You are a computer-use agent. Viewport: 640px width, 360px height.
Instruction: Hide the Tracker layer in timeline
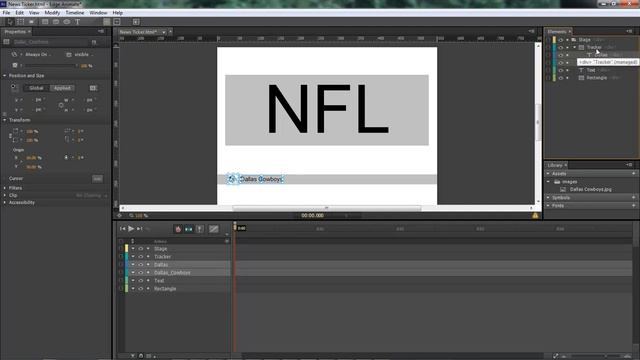(x=140, y=257)
